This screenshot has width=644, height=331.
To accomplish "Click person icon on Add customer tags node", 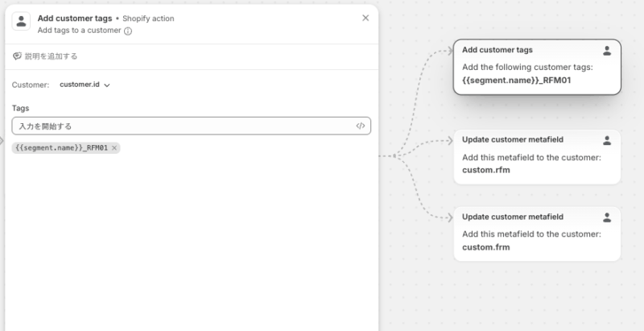I will pyautogui.click(x=607, y=50).
